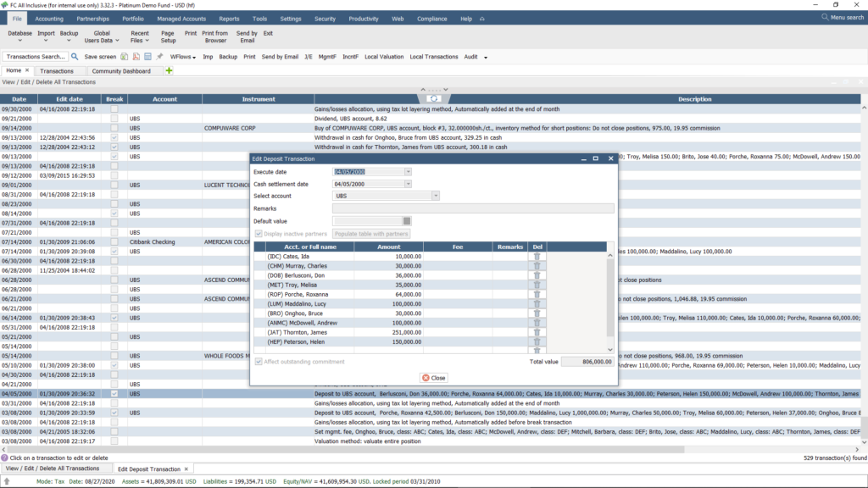868x488 pixels.
Task: Export screen to PDF icon
Action: (x=136, y=57)
